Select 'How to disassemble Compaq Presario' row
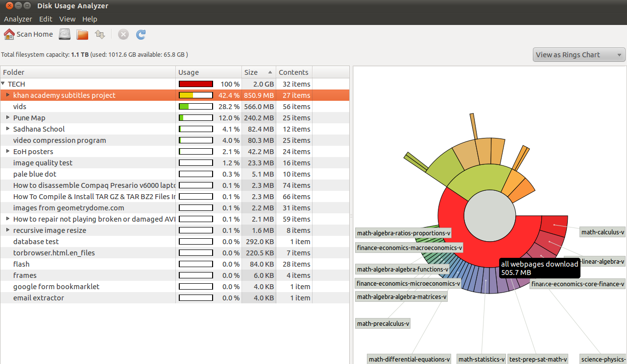 [x=175, y=185]
